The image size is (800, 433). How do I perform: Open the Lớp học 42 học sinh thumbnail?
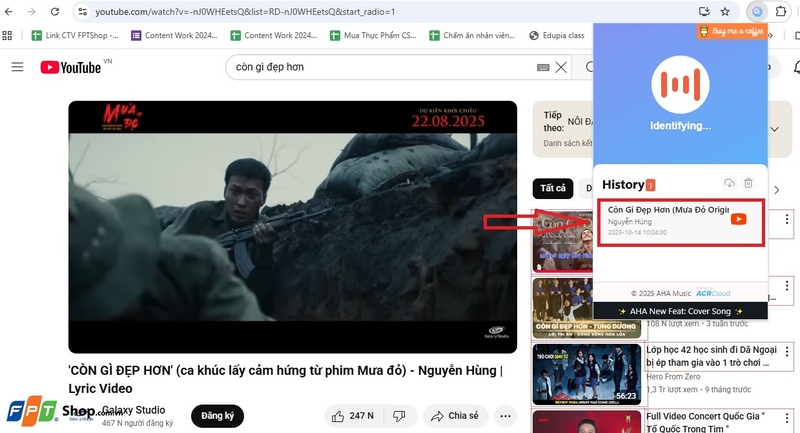point(587,374)
